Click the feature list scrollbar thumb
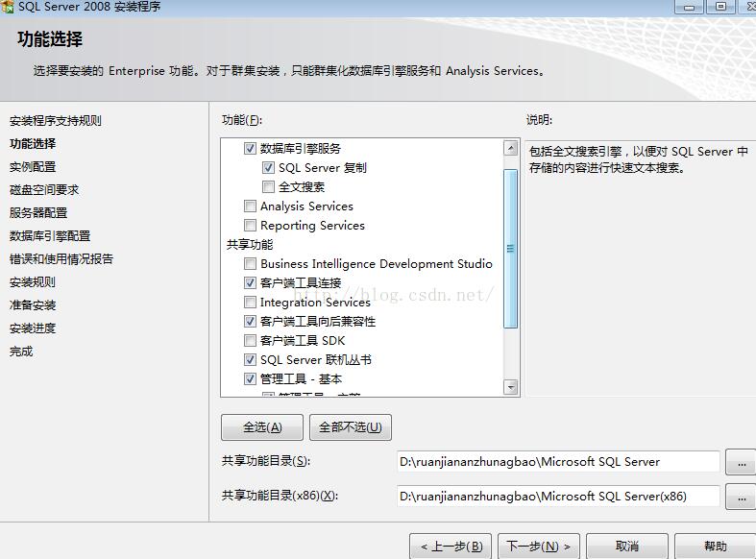 (x=511, y=249)
